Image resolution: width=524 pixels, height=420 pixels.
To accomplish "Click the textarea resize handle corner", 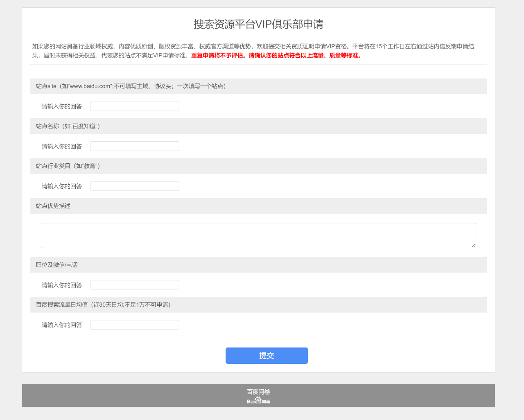I will tap(474, 245).
